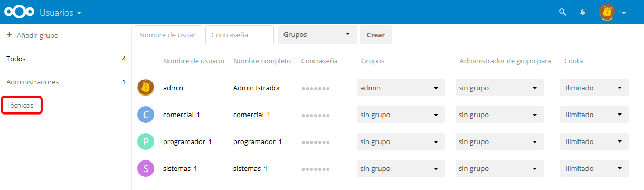Screen dimensions: 644x190
Task: Open the notifications bell icon
Action: click(x=583, y=12)
